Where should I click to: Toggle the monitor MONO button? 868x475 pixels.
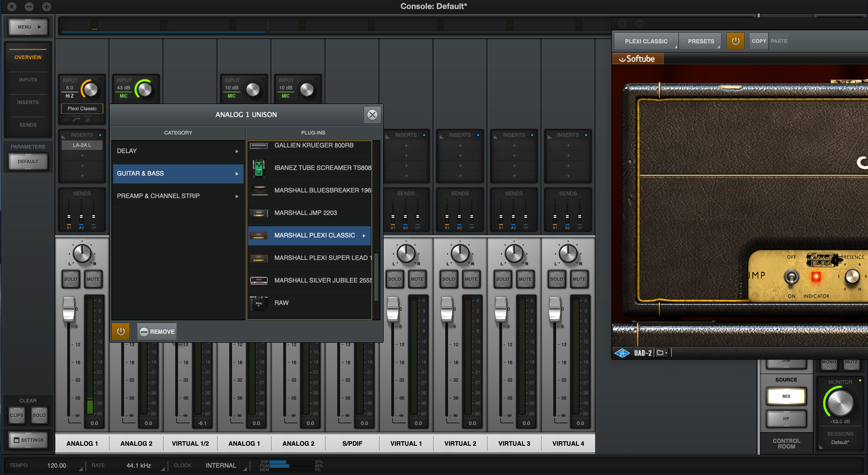829,363
